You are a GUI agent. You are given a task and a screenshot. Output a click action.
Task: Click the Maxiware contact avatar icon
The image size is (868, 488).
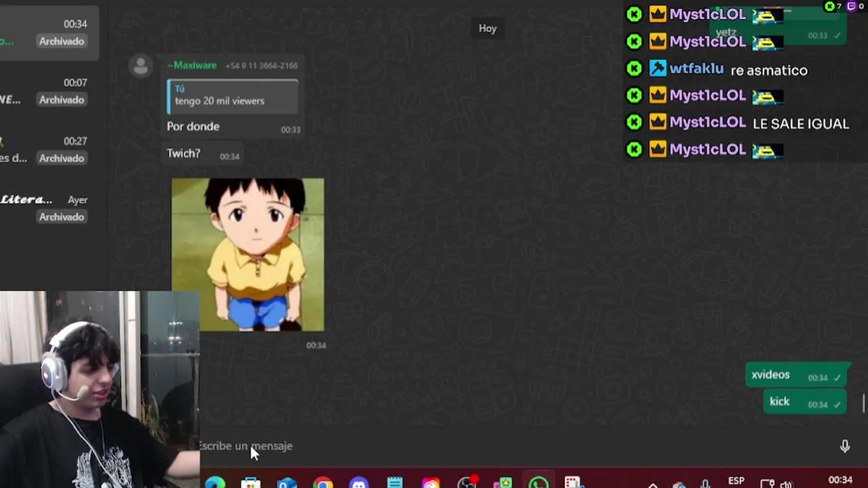coord(141,66)
